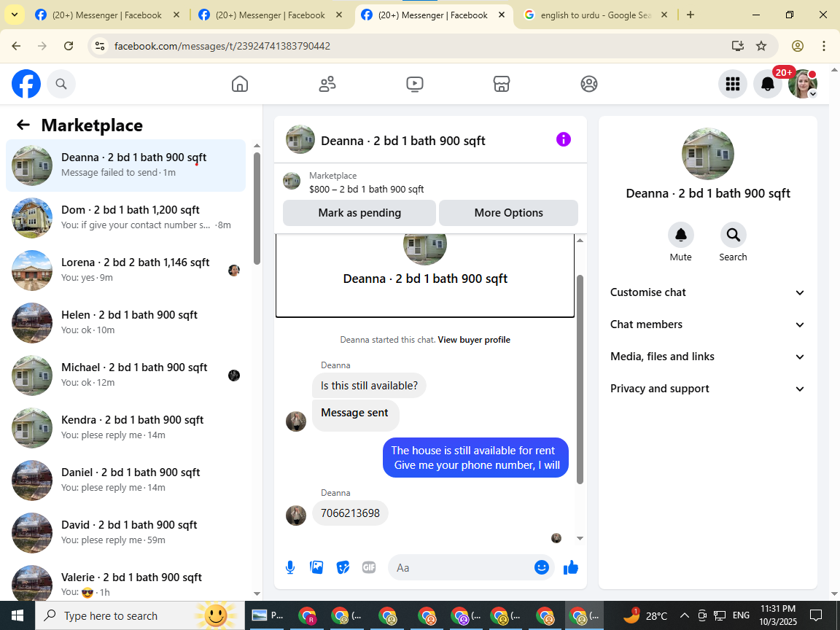Send a thumbs-up like

pyautogui.click(x=571, y=567)
